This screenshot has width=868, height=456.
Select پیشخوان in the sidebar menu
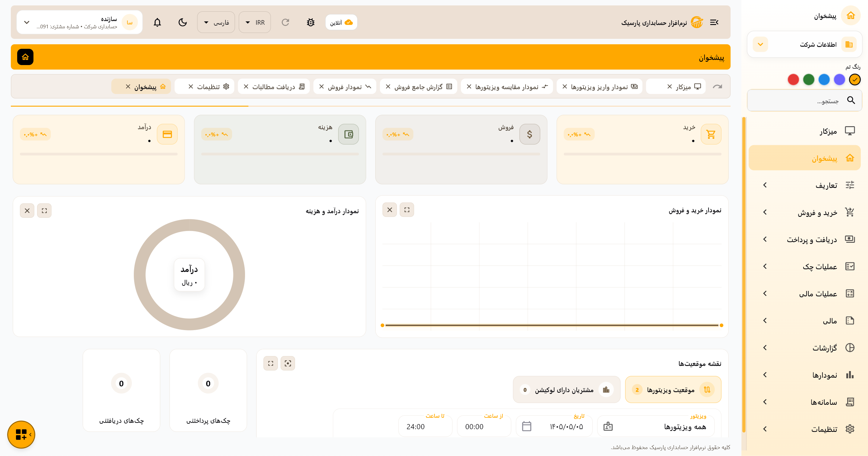[x=804, y=158]
